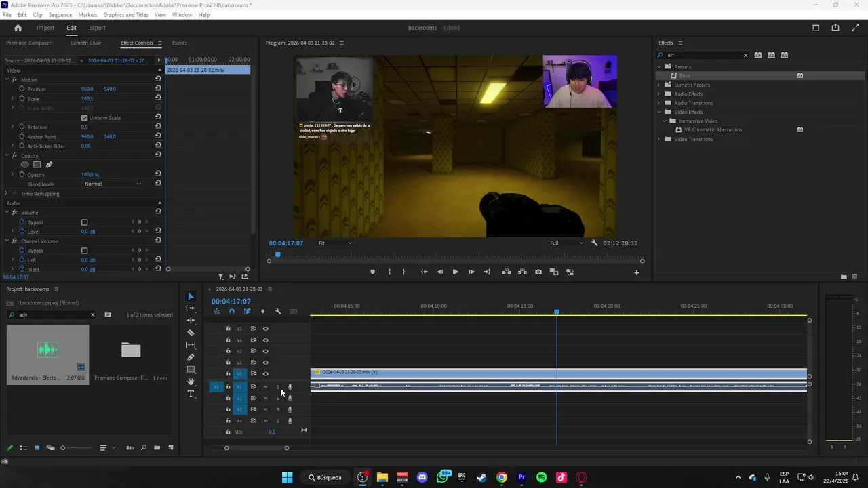Image resolution: width=868 pixels, height=488 pixels.
Task: Select the Hand tool
Action: pos(191,382)
